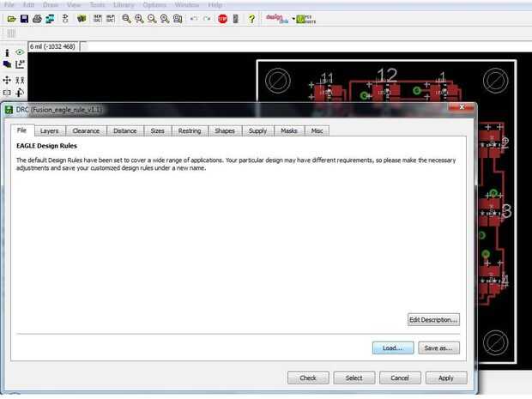Click the Open file toolbar icon
The height and width of the screenshot is (399, 532).
pyautogui.click(x=11, y=19)
